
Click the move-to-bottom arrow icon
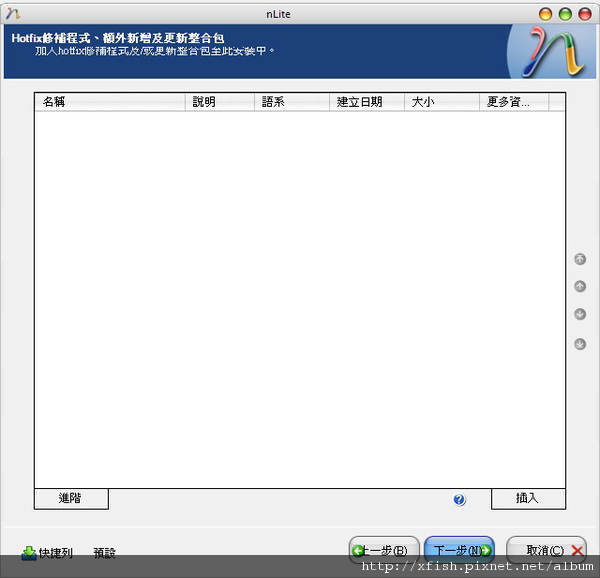coord(580,344)
